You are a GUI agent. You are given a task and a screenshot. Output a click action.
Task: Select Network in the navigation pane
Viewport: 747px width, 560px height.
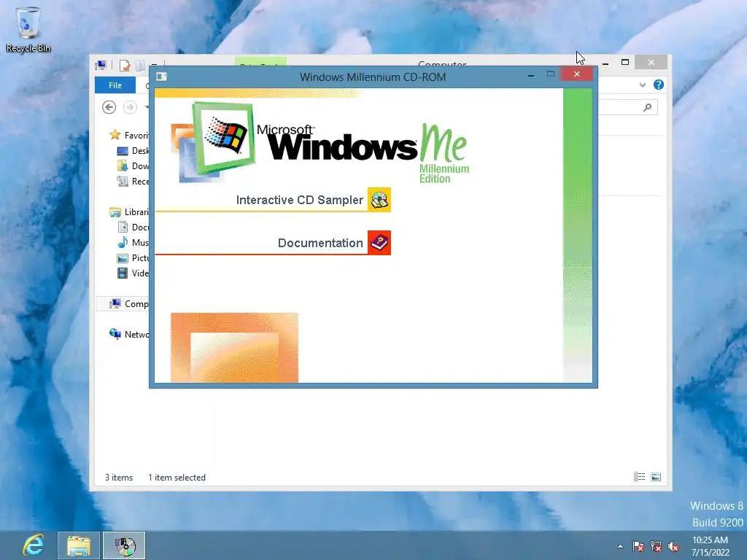(129, 334)
